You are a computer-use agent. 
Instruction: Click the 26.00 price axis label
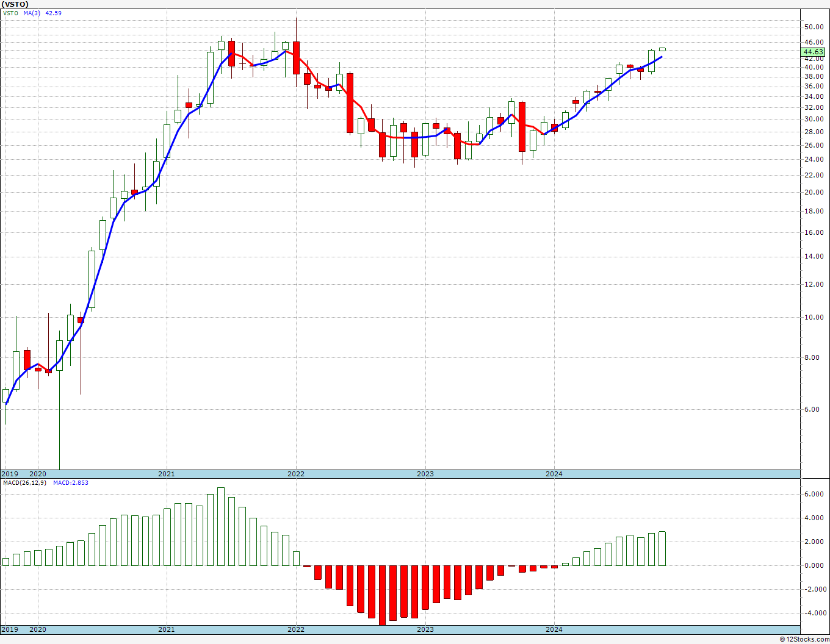(x=814, y=145)
